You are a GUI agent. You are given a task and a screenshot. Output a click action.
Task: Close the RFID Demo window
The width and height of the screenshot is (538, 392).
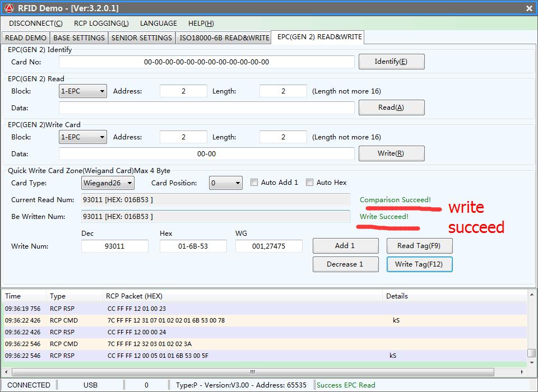(529, 8)
